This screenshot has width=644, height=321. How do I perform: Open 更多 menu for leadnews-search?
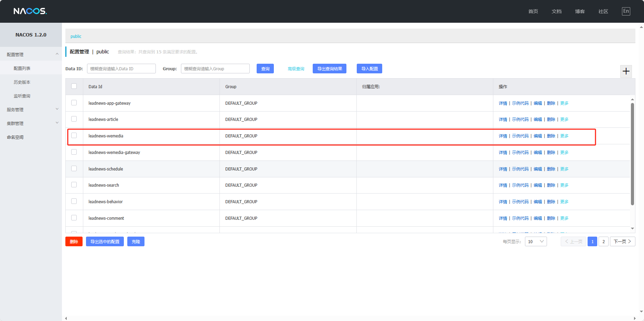564,185
